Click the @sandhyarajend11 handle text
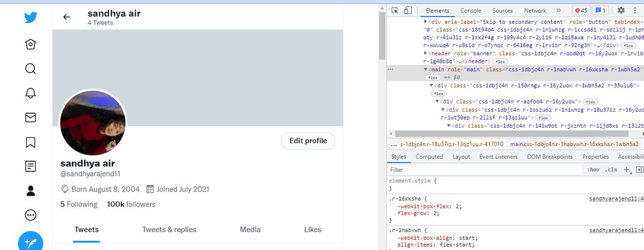This screenshot has width=644, height=250. tap(90, 174)
